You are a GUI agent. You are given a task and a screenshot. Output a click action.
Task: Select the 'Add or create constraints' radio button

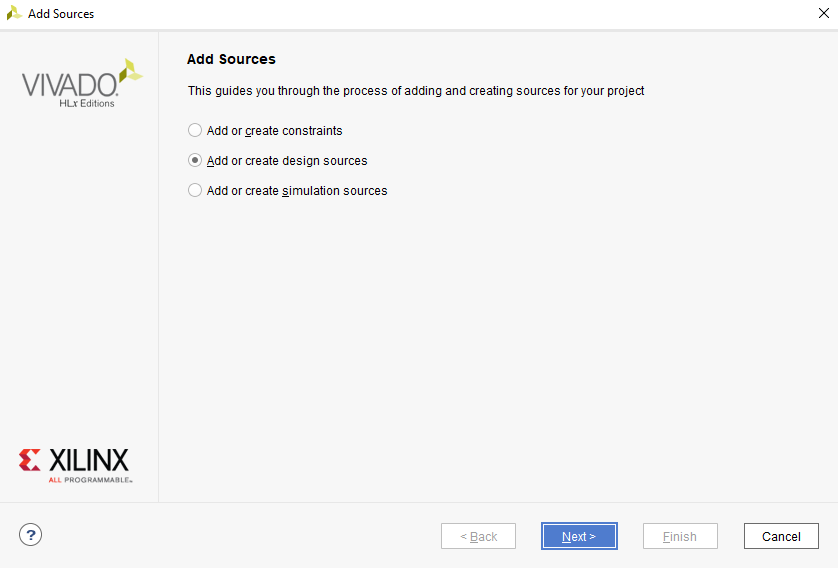click(x=195, y=130)
